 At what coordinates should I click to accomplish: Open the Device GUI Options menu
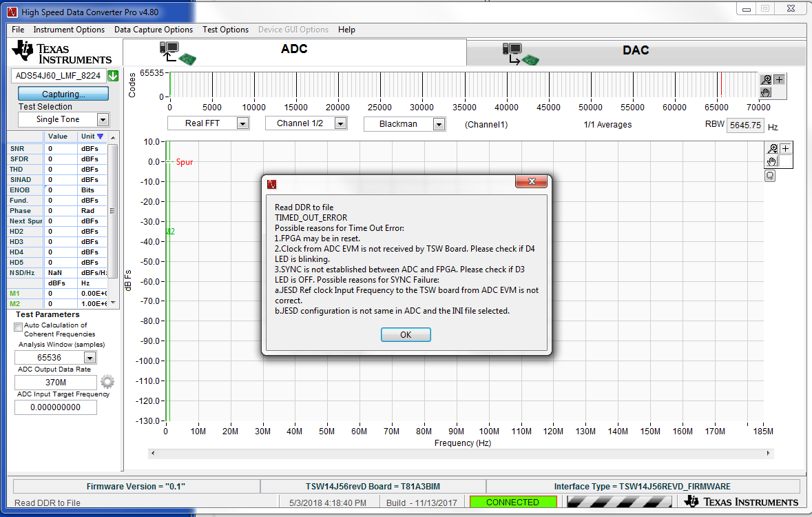pos(293,30)
